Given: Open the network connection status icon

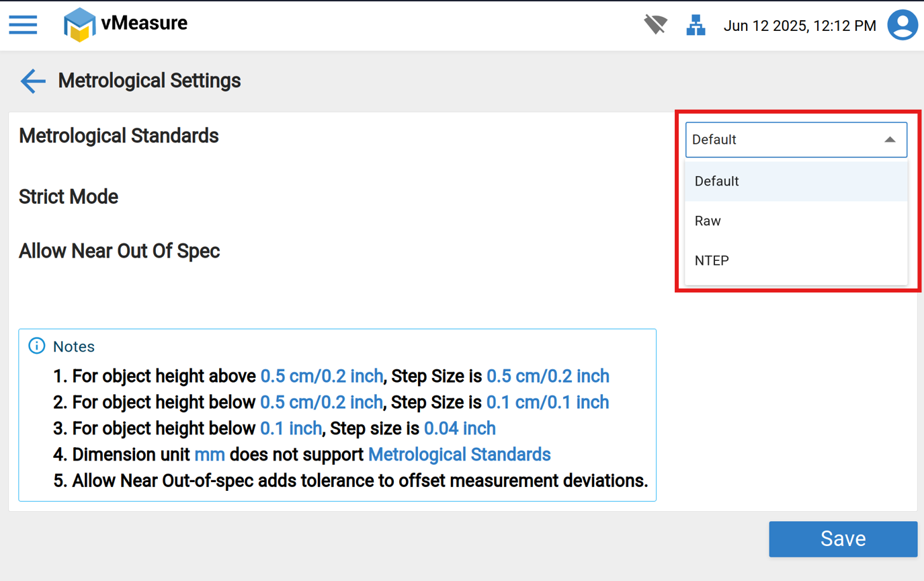Looking at the screenshot, I should pos(696,26).
